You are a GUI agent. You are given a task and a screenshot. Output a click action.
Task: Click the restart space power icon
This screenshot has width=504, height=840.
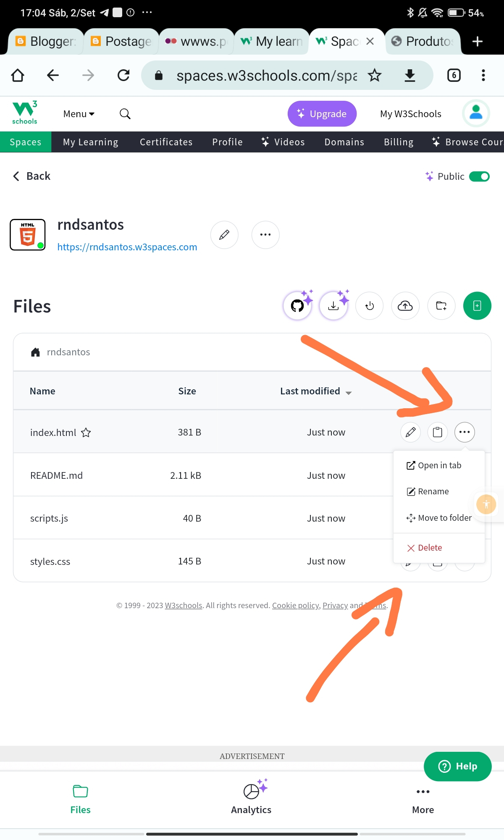point(369,306)
